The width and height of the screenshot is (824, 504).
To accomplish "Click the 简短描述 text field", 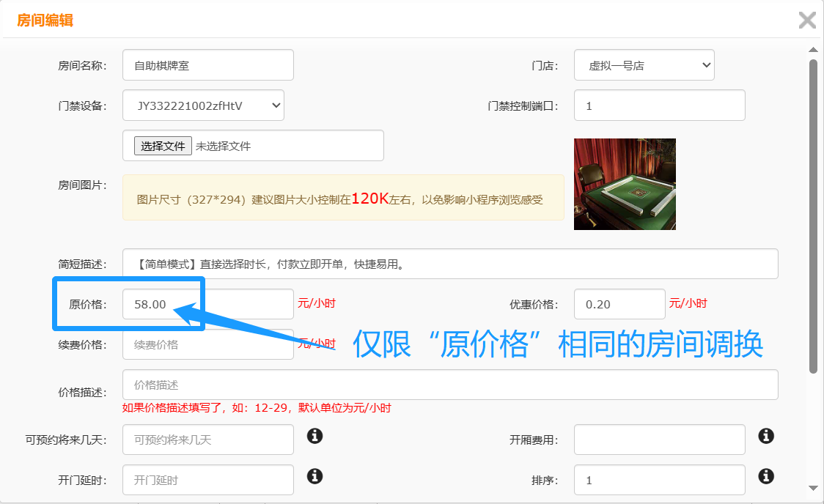I will click(x=450, y=264).
